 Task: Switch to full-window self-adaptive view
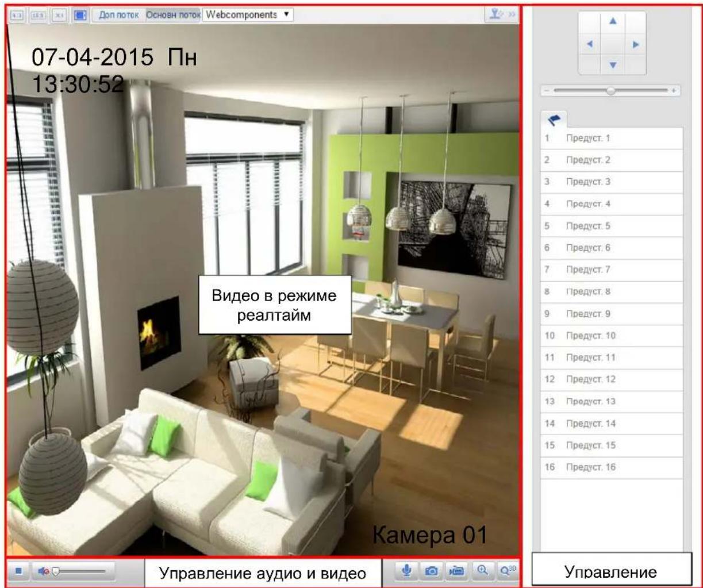pos(80,15)
